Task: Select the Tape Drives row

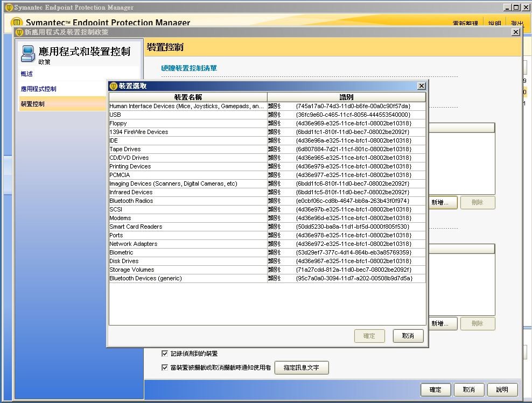Action: [x=268, y=149]
